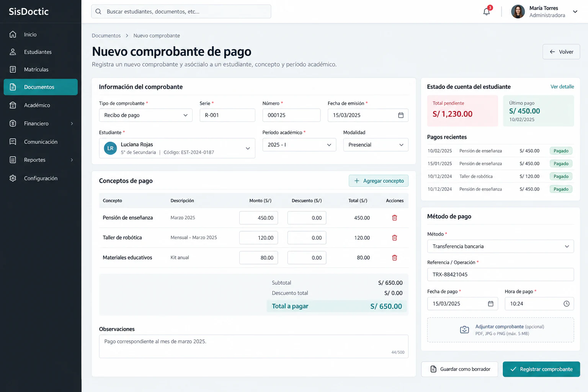Click the Comunicación chat icon
This screenshot has height=392, width=588.
13,142
